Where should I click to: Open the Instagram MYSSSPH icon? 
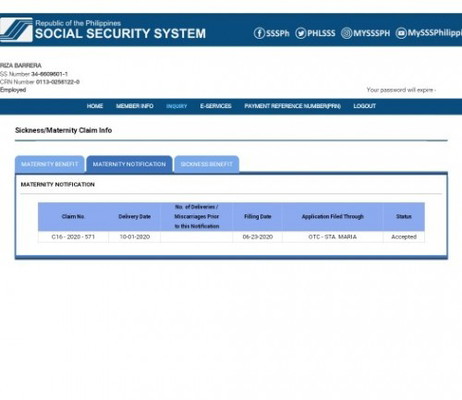pos(346,33)
